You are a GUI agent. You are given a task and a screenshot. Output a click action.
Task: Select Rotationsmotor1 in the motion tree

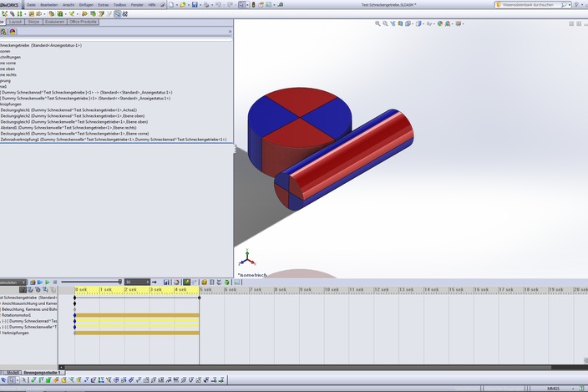(x=18, y=314)
